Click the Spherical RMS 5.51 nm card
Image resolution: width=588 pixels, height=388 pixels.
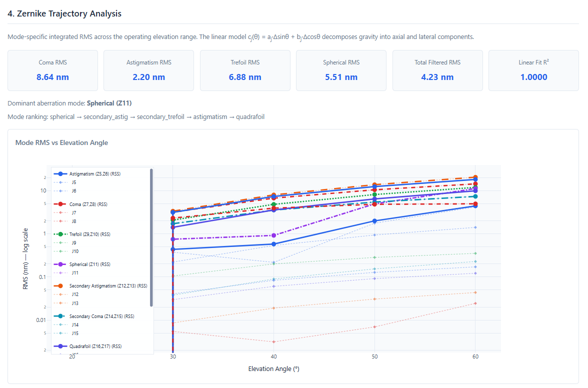point(341,70)
